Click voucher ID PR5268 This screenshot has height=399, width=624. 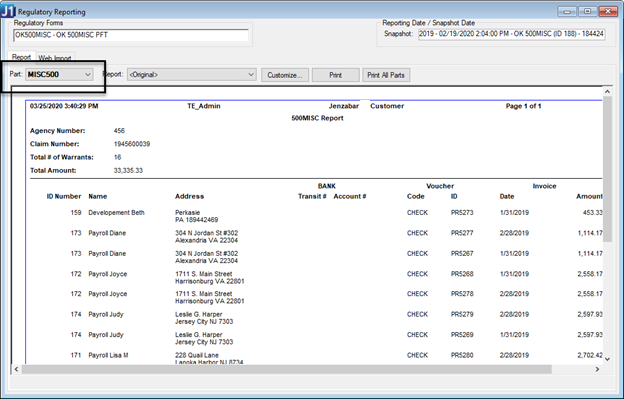click(x=462, y=274)
